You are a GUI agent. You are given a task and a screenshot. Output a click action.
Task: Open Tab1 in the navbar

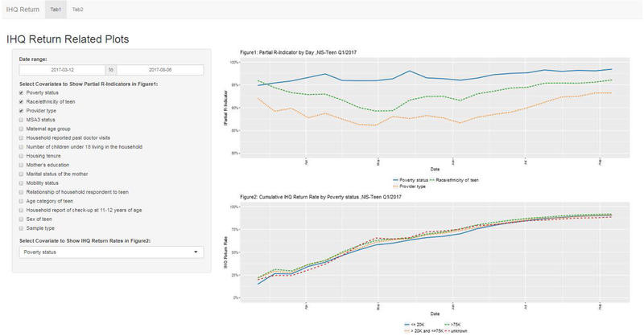pyautogui.click(x=54, y=8)
